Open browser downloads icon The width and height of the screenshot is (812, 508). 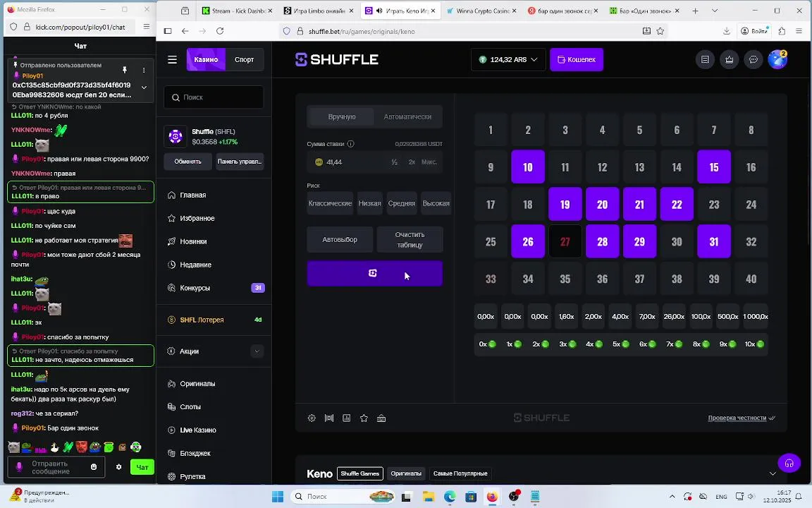(x=727, y=31)
